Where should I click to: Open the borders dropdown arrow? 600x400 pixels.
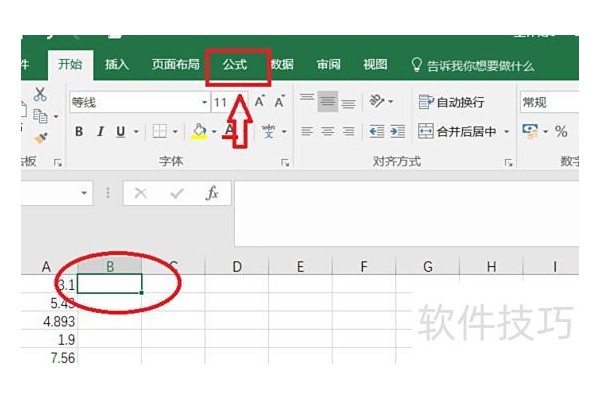click(175, 131)
